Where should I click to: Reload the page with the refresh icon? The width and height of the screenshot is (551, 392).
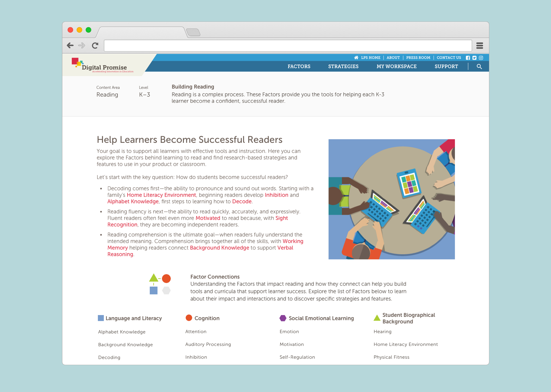click(95, 45)
